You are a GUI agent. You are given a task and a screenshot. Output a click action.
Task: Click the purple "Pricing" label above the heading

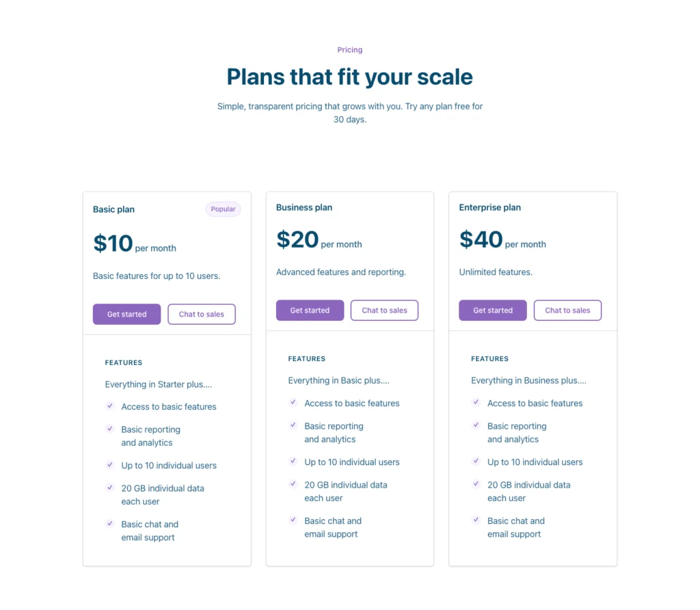[349, 49]
